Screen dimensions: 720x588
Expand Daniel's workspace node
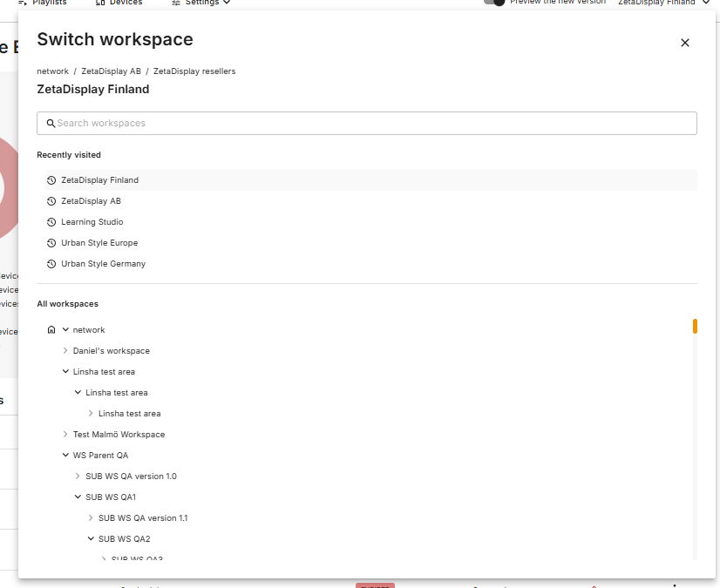coord(65,351)
